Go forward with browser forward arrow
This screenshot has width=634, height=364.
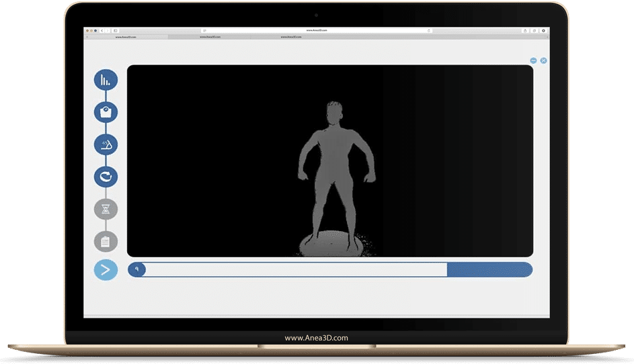coord(107,31)
